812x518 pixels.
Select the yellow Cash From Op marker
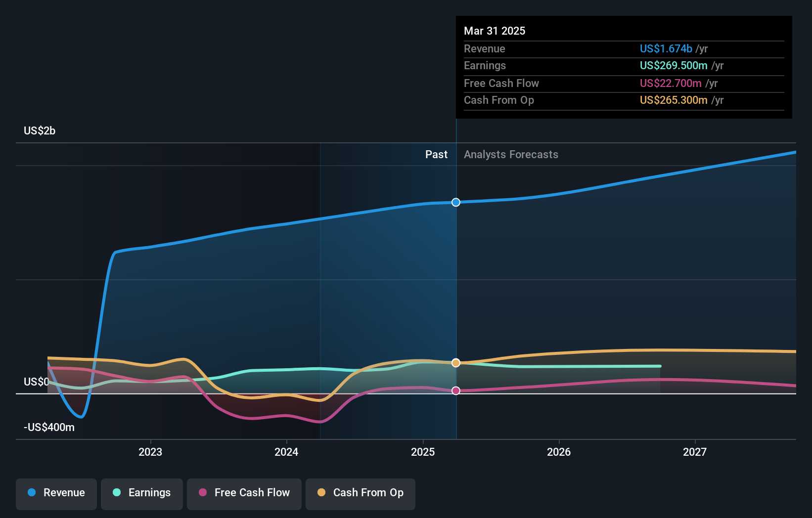(455, 362)
